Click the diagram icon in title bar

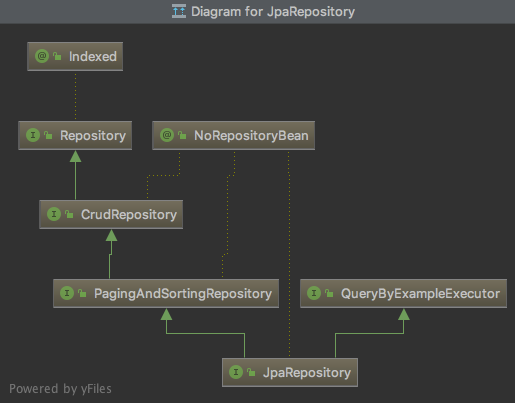pos(179,11)
